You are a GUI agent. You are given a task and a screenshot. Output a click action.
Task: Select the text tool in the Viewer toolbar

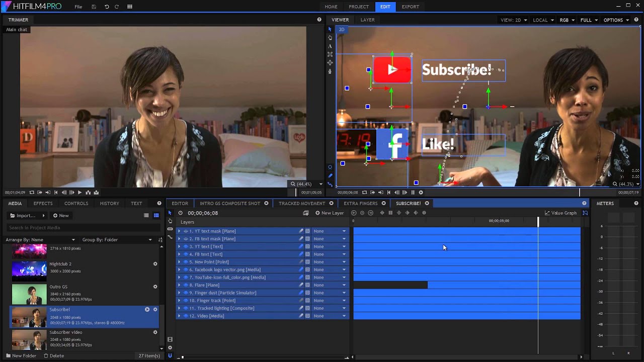pos(330,46)
